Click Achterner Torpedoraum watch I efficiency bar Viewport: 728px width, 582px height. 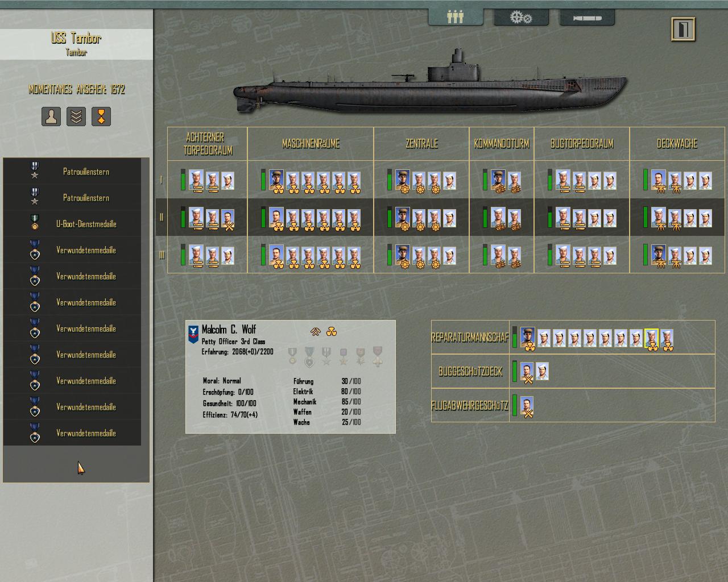tap(183, 180)
